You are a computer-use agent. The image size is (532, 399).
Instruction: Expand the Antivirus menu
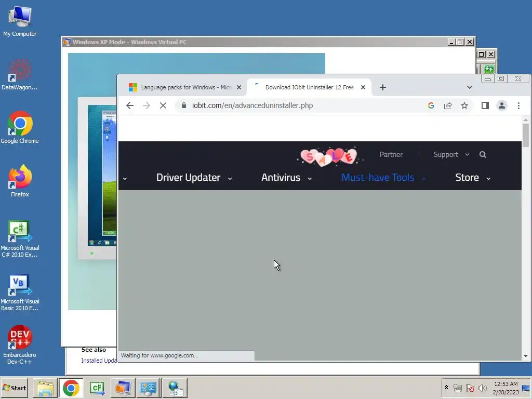[286, 178]
